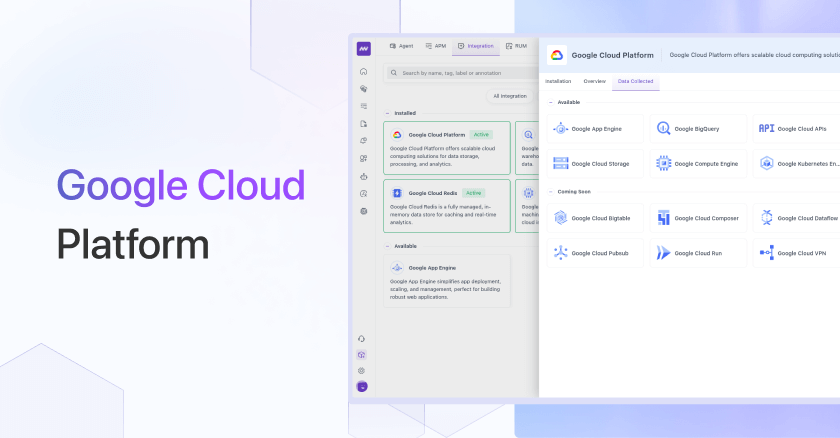Viewport: 840px width, 438px height.
Task: Open settings gear in the sidebar
Action: click(x=362, y=370)
